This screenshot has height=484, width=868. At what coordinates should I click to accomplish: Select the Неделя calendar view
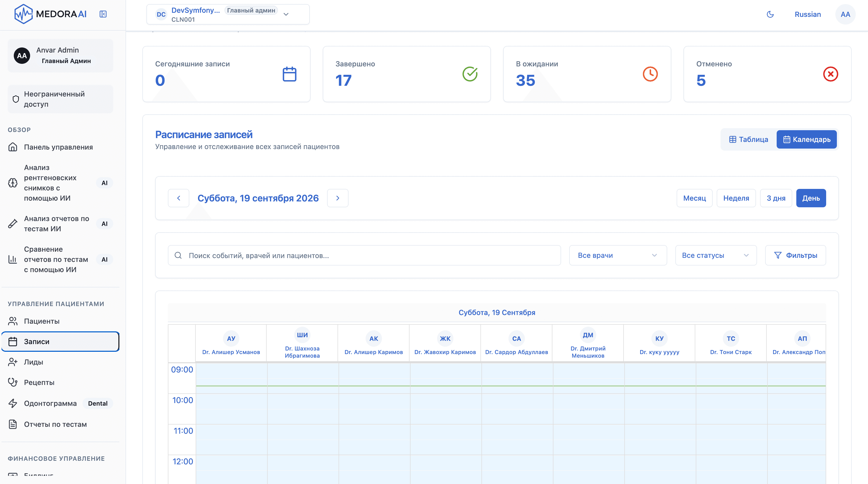[736, 198]
